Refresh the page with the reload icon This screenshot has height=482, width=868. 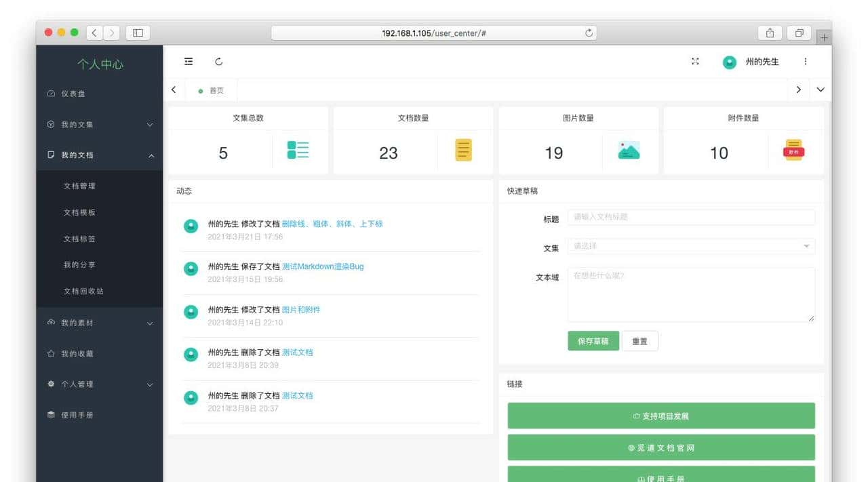tap(218, 61)
